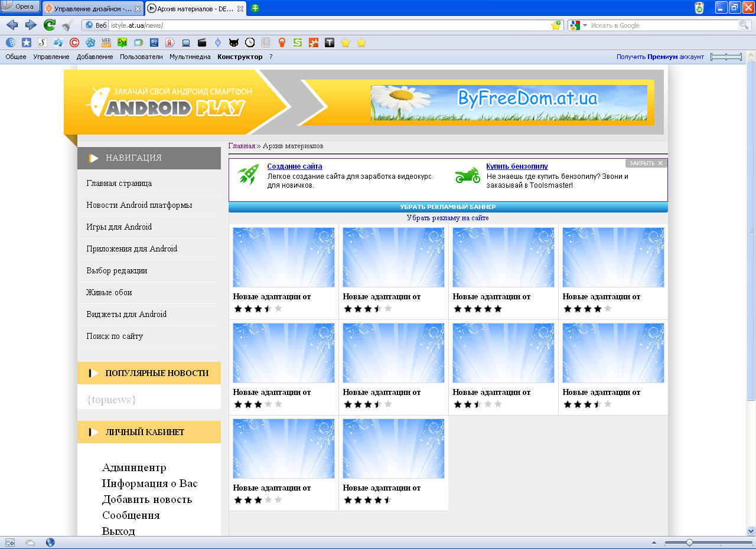Open the 'Управление' admin menu
Screen dimensions: 756x549
[x=51, y=57]
